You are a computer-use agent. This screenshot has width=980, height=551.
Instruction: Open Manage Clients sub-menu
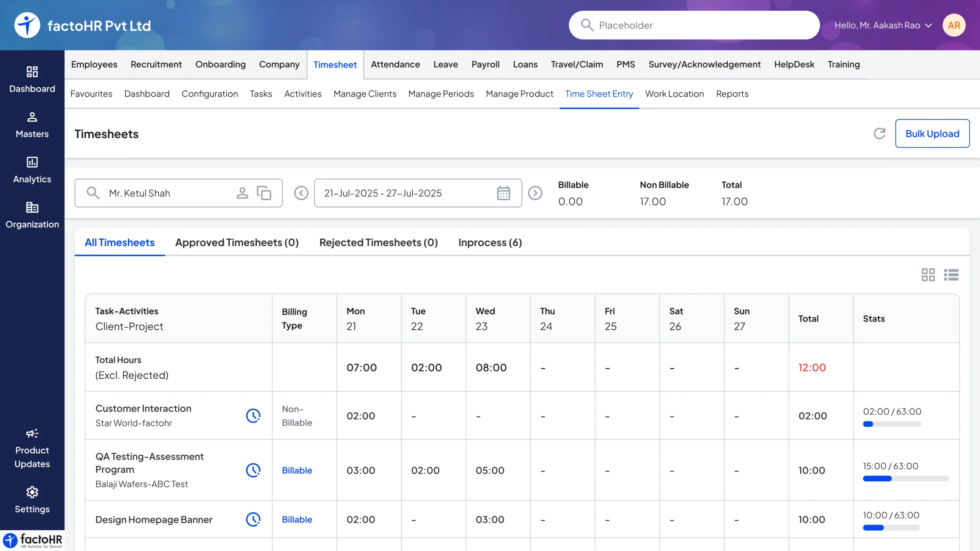point(365,94)
